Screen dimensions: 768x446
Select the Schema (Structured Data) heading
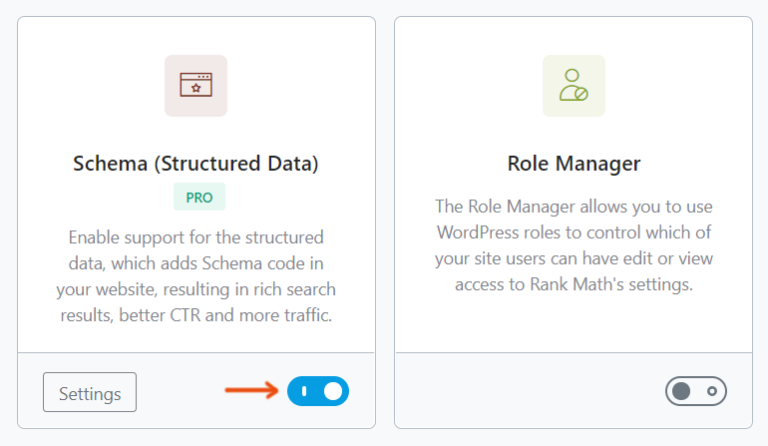(x=196, y=163)
